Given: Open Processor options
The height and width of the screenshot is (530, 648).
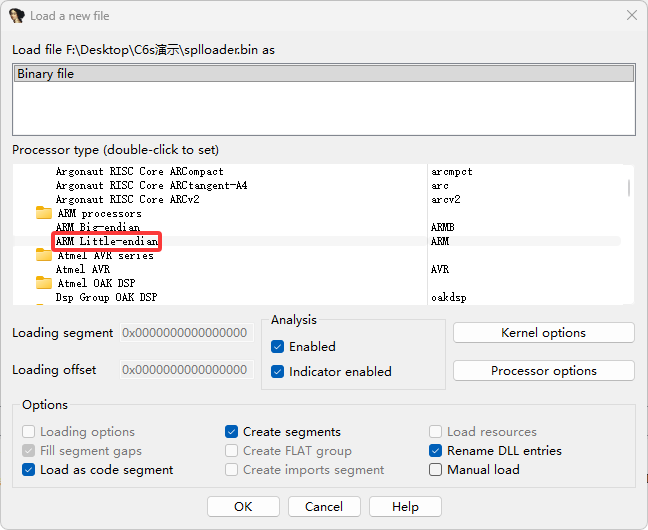Looking at the screenshot, I should [x=543, y=371].
